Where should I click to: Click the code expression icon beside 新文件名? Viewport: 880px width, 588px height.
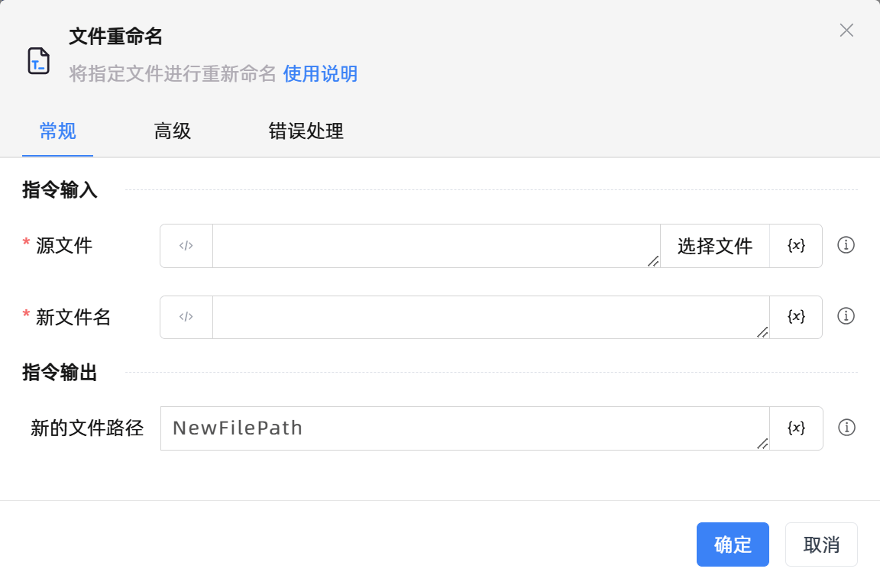[x=186, y=317]
